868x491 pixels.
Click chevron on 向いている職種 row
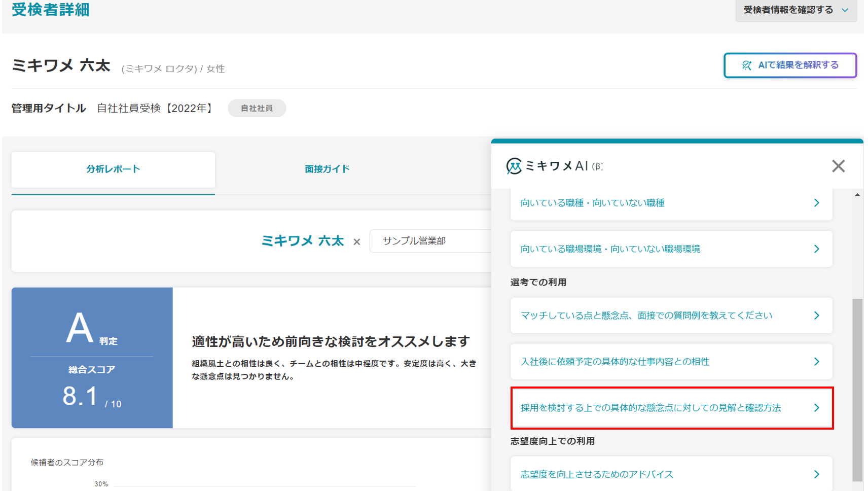(816, 203)
